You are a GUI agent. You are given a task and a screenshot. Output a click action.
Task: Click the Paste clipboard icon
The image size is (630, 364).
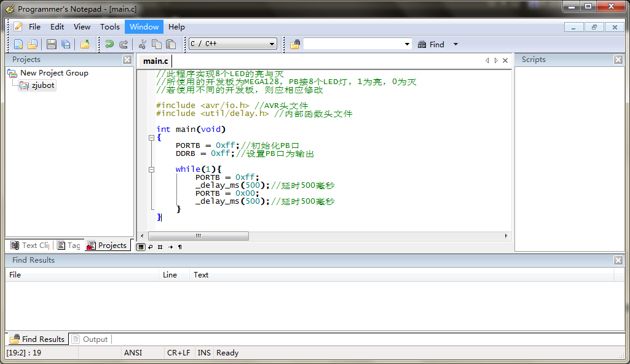click(x=171, y=44)
